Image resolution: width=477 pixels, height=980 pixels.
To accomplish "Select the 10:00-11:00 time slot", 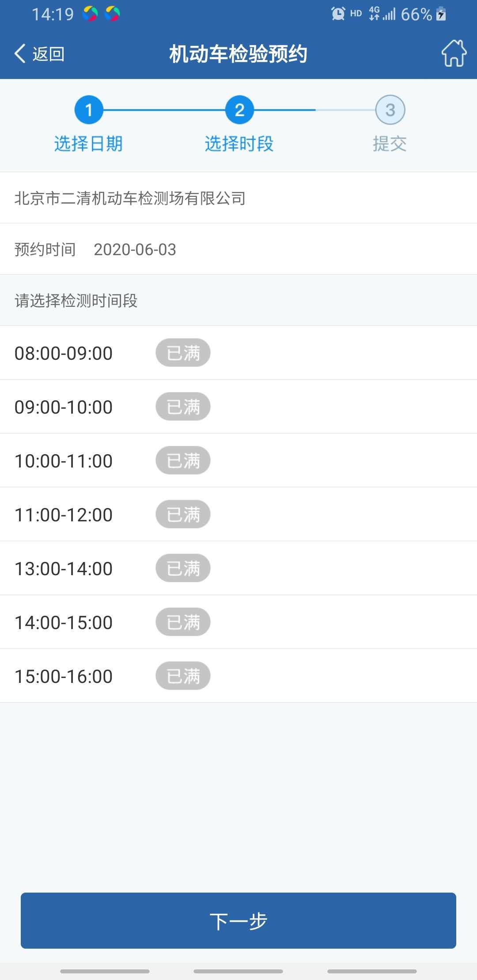I will click(64, 461).
